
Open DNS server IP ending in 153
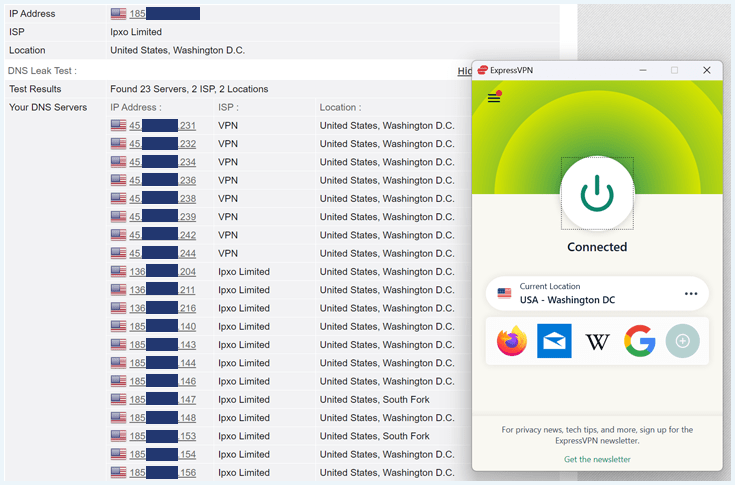tap(163, 436)
